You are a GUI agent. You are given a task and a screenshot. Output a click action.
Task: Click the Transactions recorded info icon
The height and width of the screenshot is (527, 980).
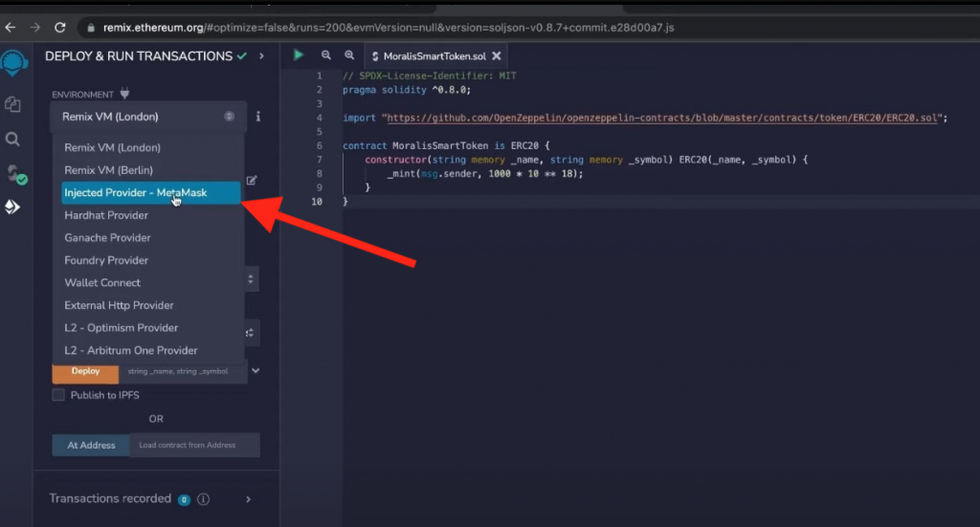[x=203, y=499]
